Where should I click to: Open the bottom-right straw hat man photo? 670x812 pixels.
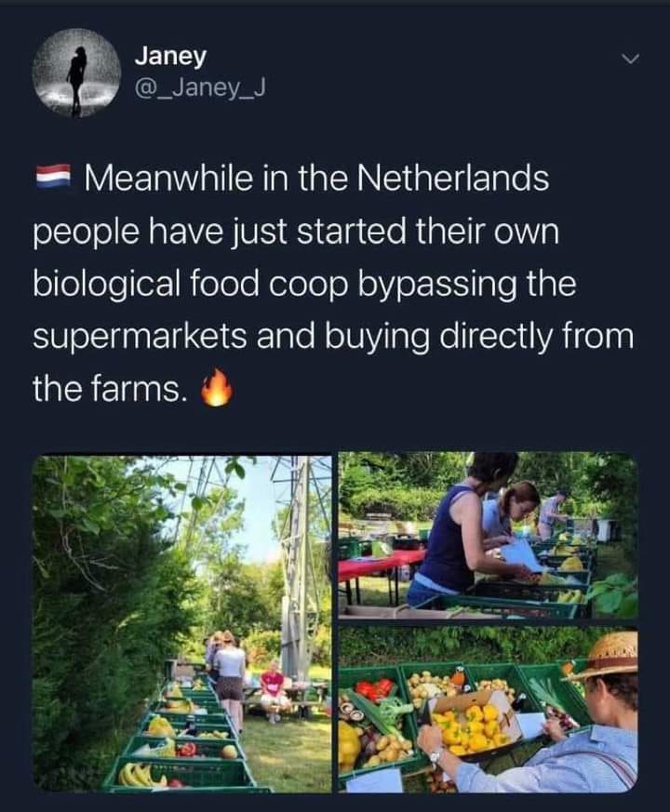[x=488, y=712]
